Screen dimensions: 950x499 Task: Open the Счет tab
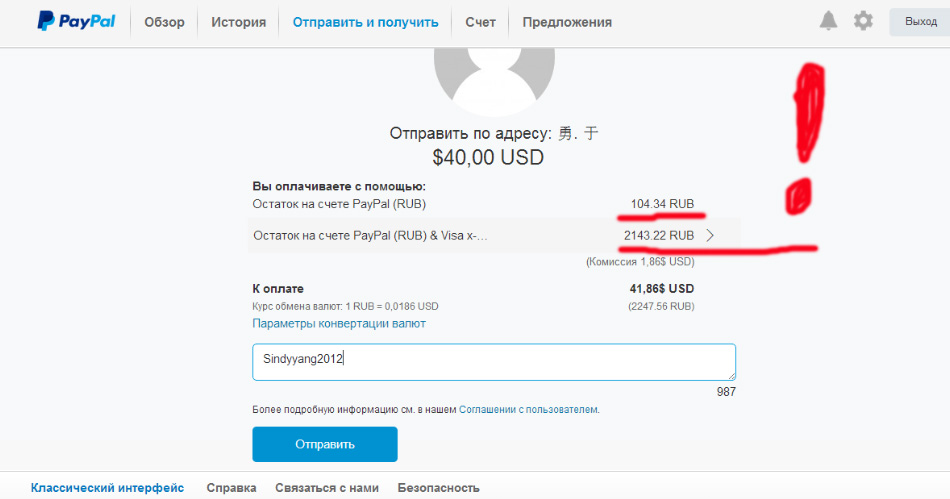[x=480, y=22]
